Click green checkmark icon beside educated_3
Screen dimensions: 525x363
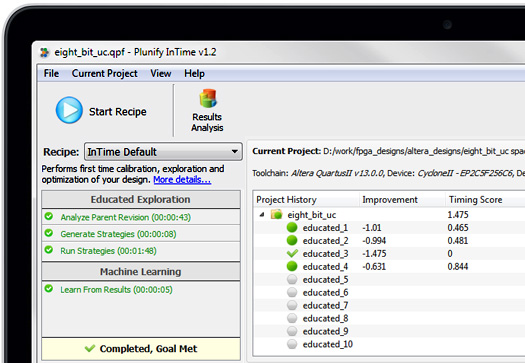pyautogui.click(x=292, y=253)
